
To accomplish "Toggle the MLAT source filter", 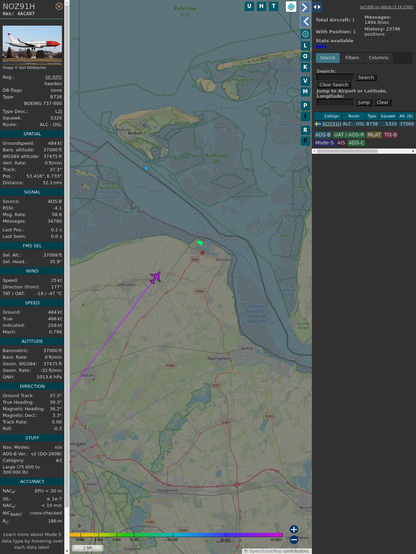I will coord(374,135).
